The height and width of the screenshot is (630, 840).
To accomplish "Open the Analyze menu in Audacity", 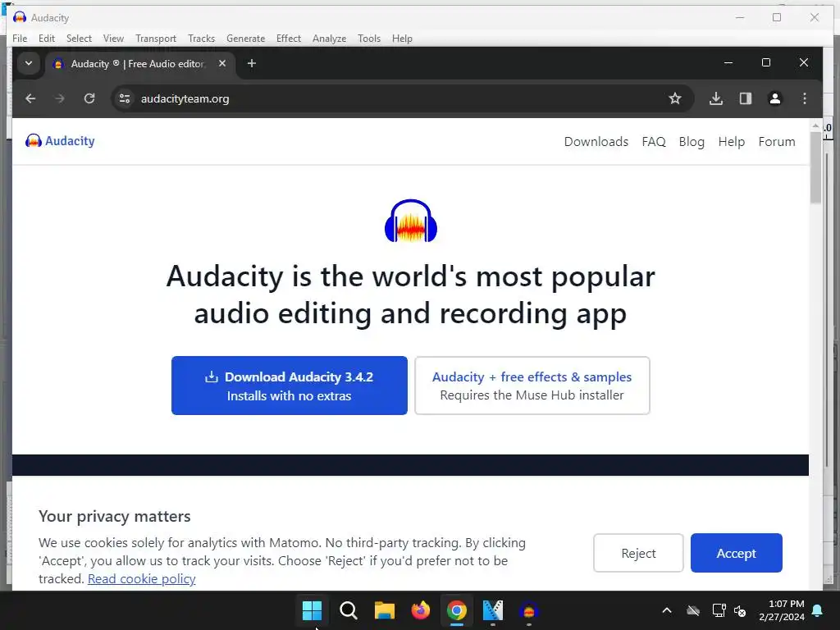I will click(x=330, y=39).
